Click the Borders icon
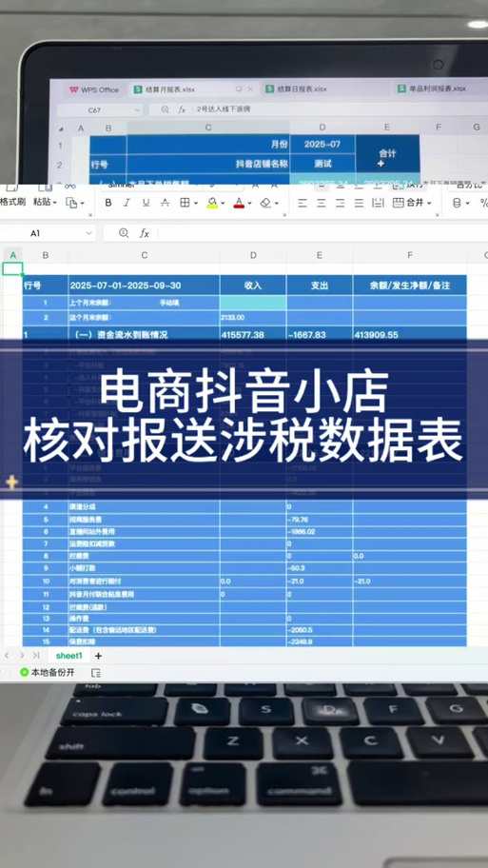The image size is (488, 868). coord(185,203)
